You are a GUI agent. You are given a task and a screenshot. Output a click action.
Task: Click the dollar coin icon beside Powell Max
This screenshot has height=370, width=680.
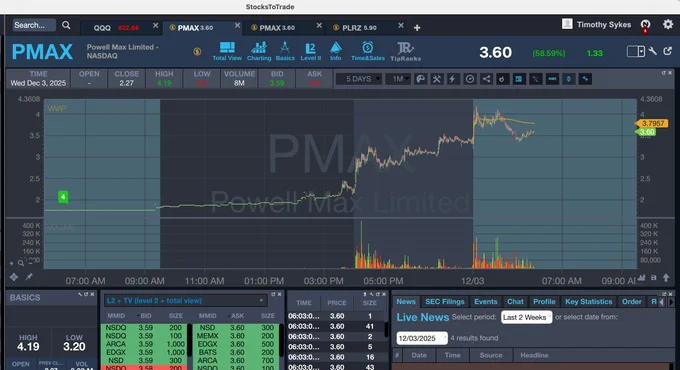197,52
